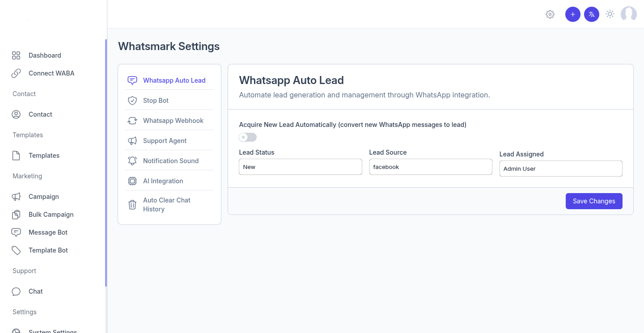Click the Lead Source label

pos(388,152)
